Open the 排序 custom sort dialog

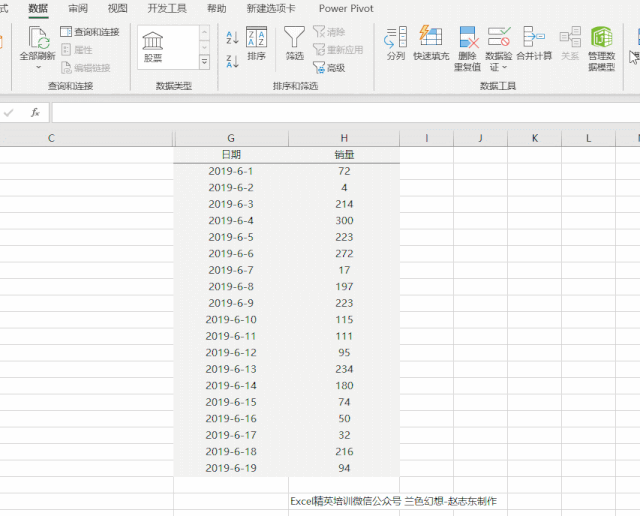click(x=257, y=44)
